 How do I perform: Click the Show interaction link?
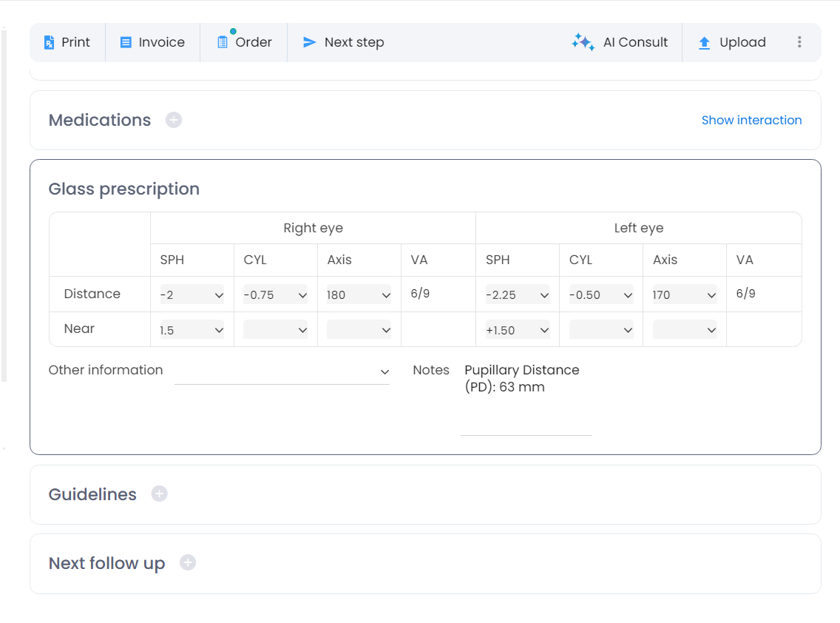751,120
